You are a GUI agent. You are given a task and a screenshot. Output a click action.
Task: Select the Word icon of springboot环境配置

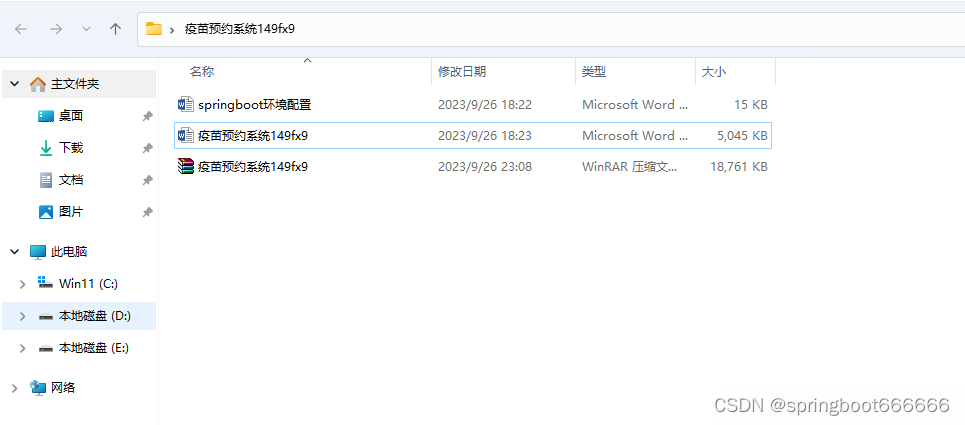186,105
